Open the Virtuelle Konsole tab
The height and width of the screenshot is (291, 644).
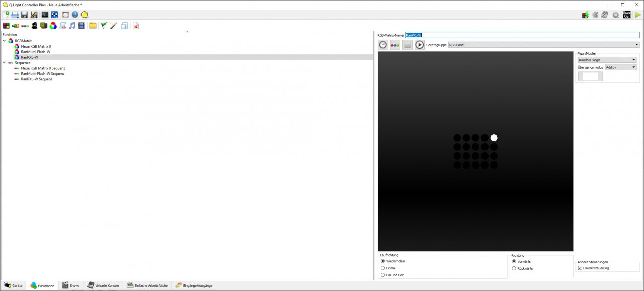pyautogui.click(x=103, y=285)
